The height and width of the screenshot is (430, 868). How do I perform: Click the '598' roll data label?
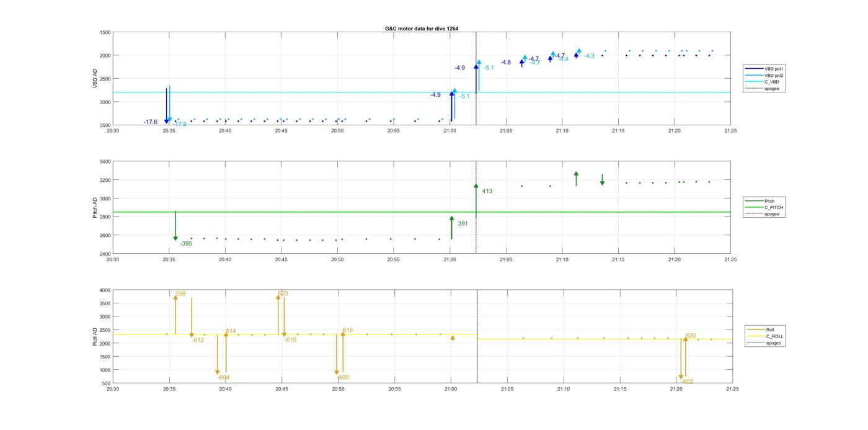[x=180, y=293]
